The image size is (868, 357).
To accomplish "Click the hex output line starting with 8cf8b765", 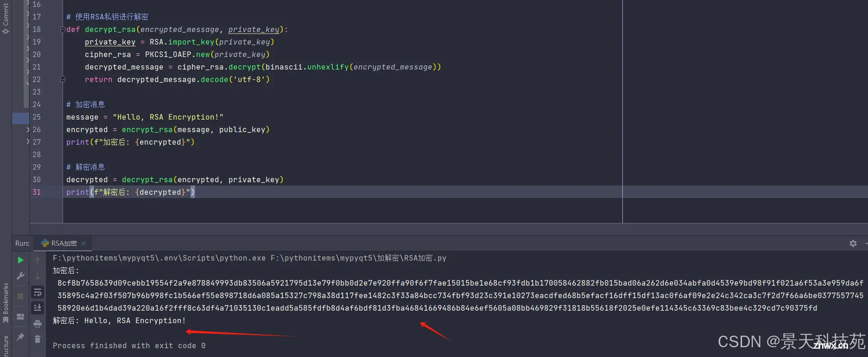I will click(461, 283).
